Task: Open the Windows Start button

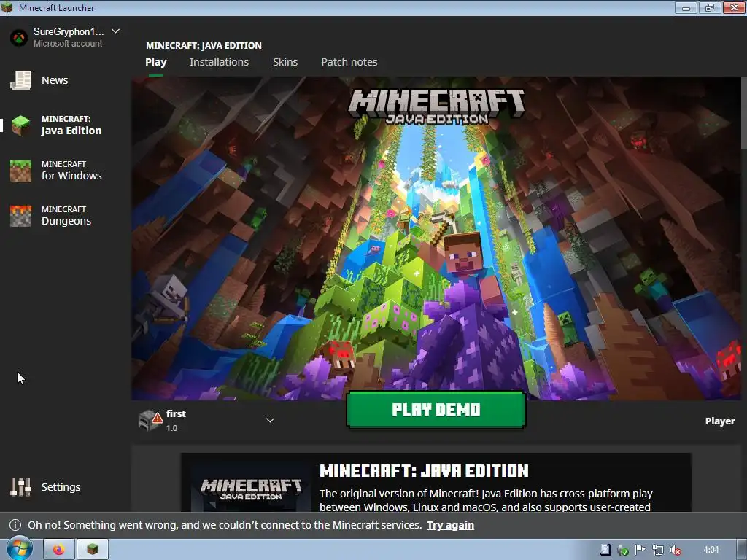Action: click(19, 549)
